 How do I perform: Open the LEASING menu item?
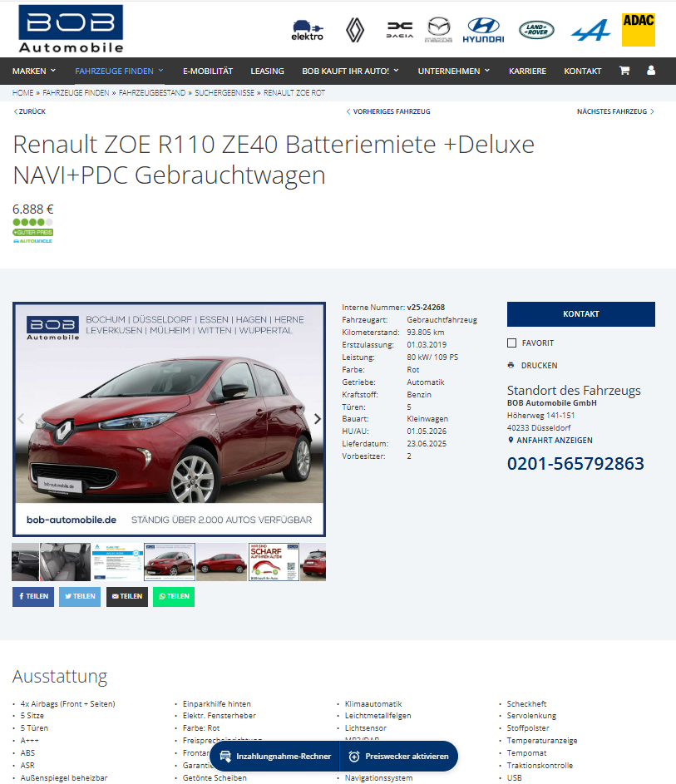267,71
